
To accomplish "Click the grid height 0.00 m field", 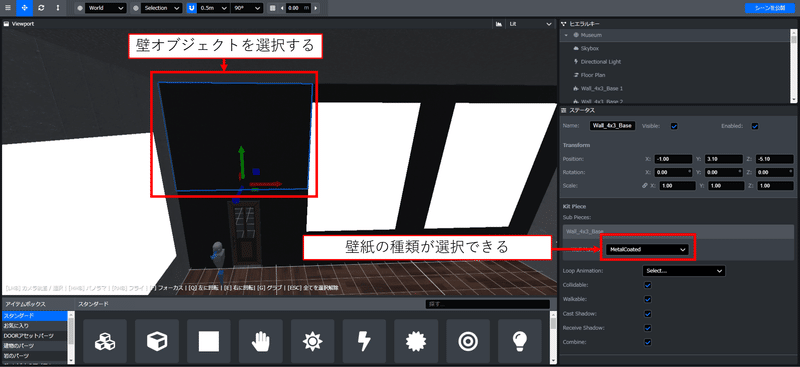I will [x=298, y=8].
